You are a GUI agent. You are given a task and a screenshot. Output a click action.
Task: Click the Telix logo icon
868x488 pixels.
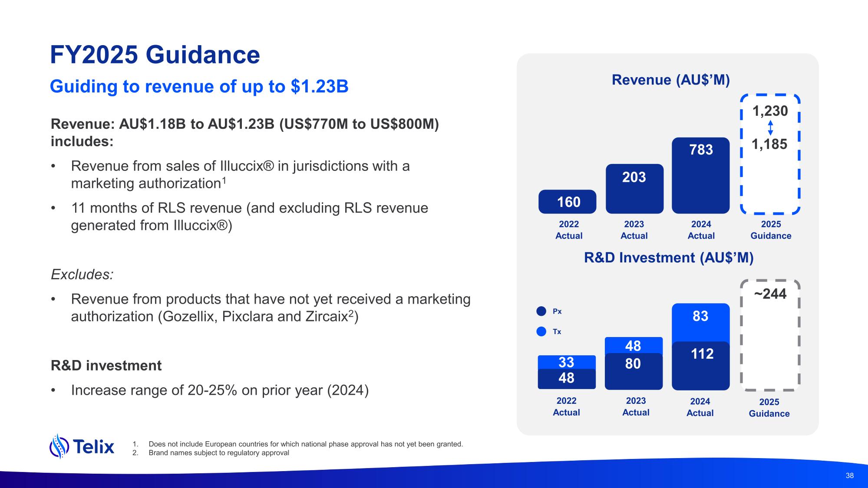[x=59, y=446]
